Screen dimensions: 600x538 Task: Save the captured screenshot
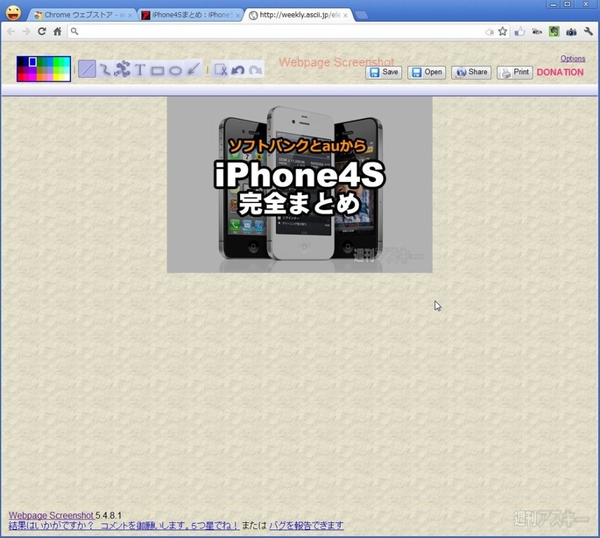point(383,72)
